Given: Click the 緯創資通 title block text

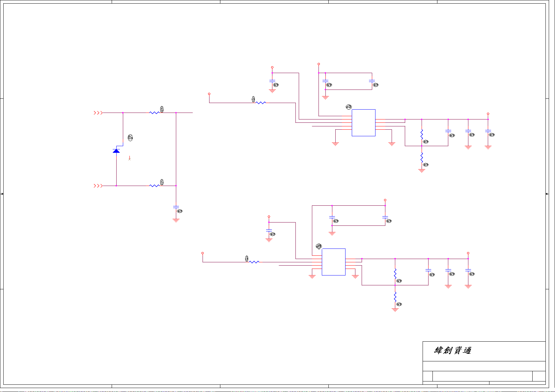Looking at the screenshot, I should tap(453, 351).
